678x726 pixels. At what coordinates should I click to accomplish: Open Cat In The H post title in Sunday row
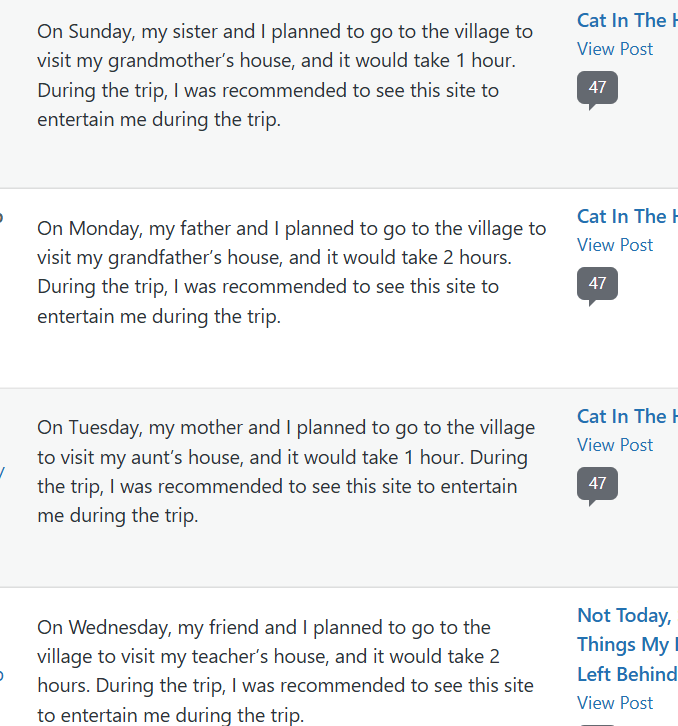pyautogui.click(x=627, y=20)
